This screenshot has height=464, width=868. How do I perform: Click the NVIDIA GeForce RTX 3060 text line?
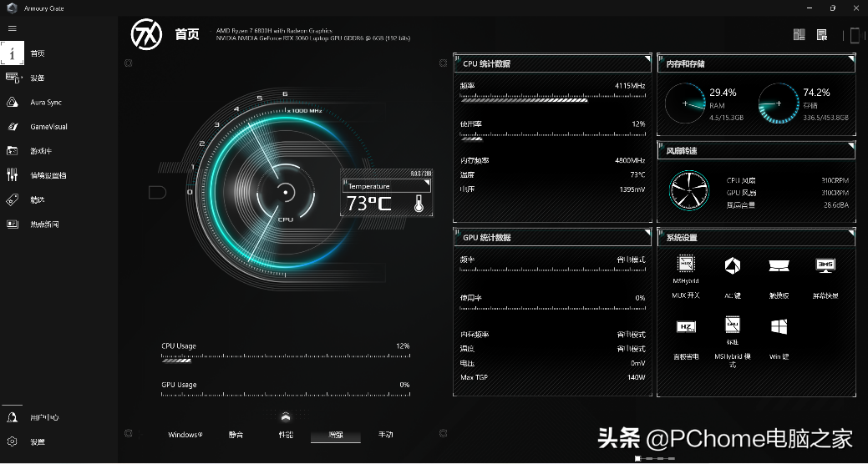[313, 38]
